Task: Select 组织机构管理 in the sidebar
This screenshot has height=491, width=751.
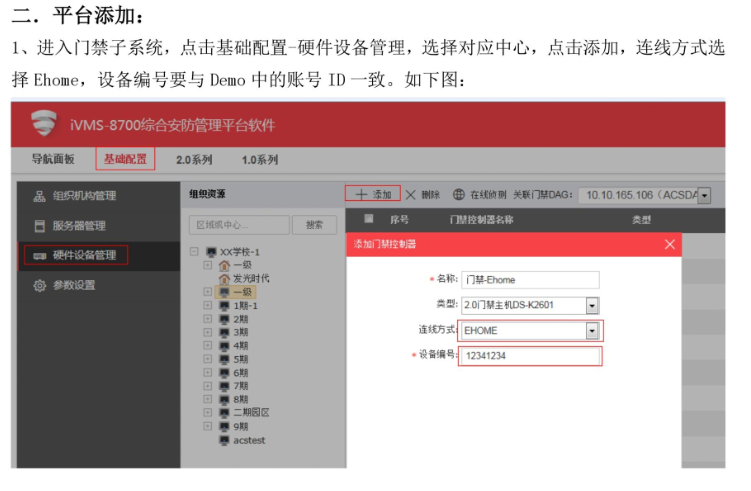Action: [99, 196]
